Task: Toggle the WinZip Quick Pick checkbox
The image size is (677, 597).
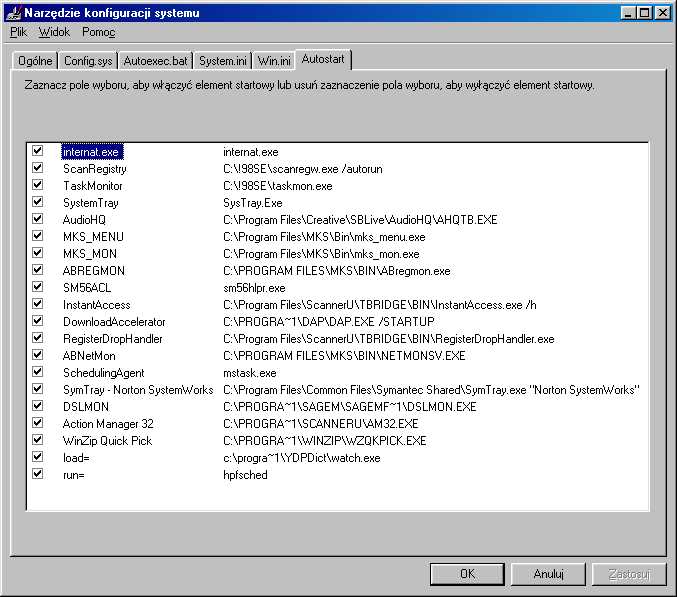Action: tap(38, 440)
